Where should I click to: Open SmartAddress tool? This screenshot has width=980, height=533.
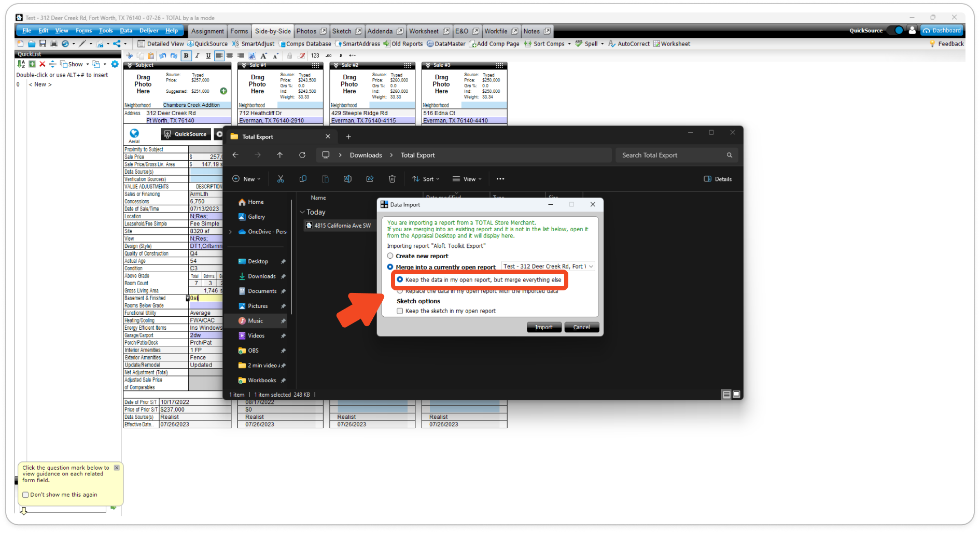[x=357, y=44]
